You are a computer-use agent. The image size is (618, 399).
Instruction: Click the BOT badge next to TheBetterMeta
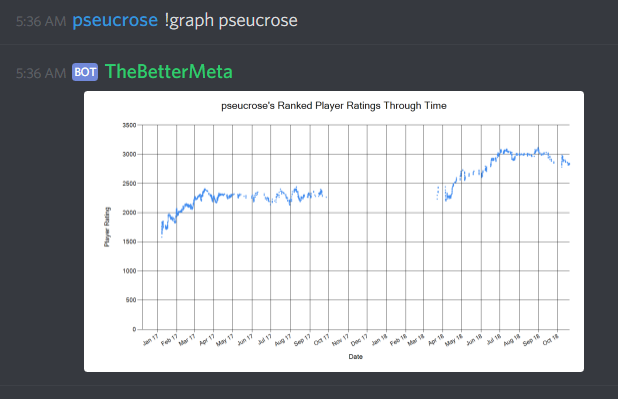coord(85,72)
